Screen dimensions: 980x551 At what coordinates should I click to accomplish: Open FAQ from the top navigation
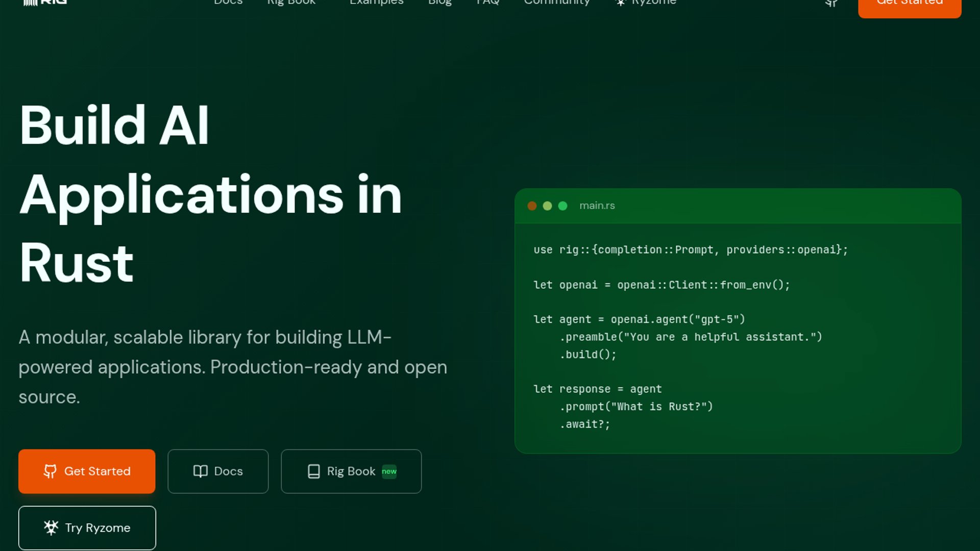click(x=487, y=2)
